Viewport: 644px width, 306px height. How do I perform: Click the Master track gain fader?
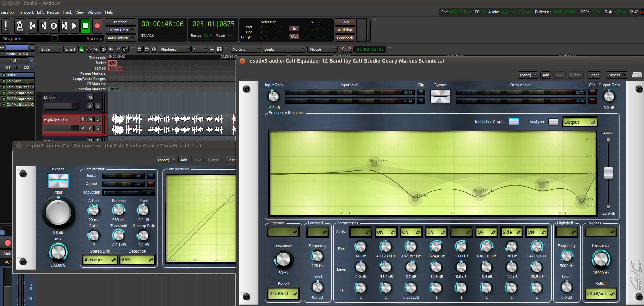coord(61,107)
